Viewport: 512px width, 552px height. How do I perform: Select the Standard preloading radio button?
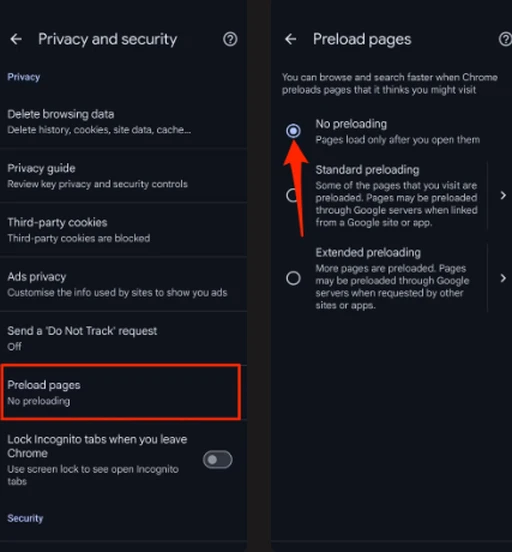[x=292, y=195]
